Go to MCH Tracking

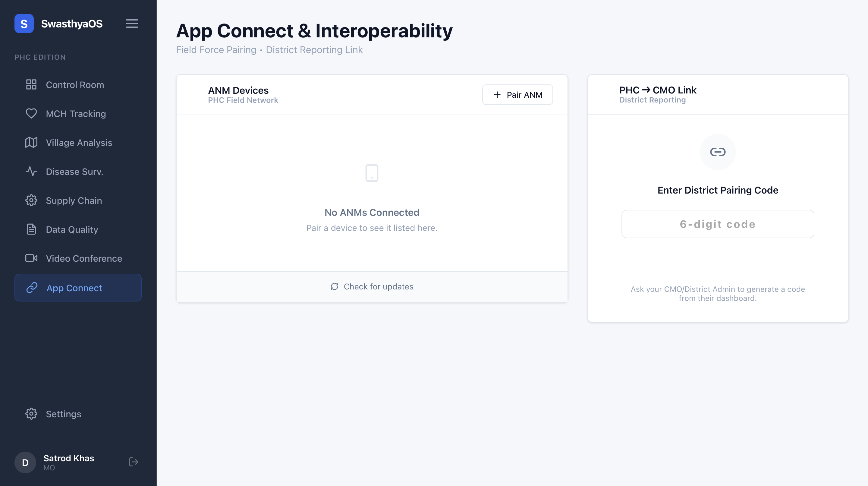tap(78, 114)
